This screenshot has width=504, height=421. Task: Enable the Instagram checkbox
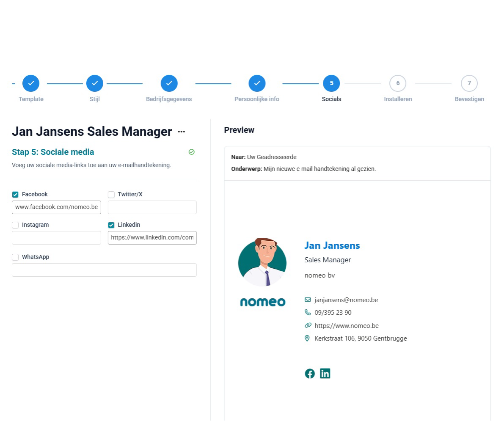(x=15, y=225)
